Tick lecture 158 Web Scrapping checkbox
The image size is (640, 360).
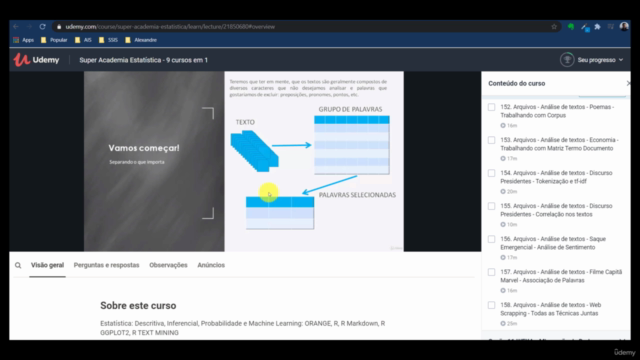coord(491,305)
